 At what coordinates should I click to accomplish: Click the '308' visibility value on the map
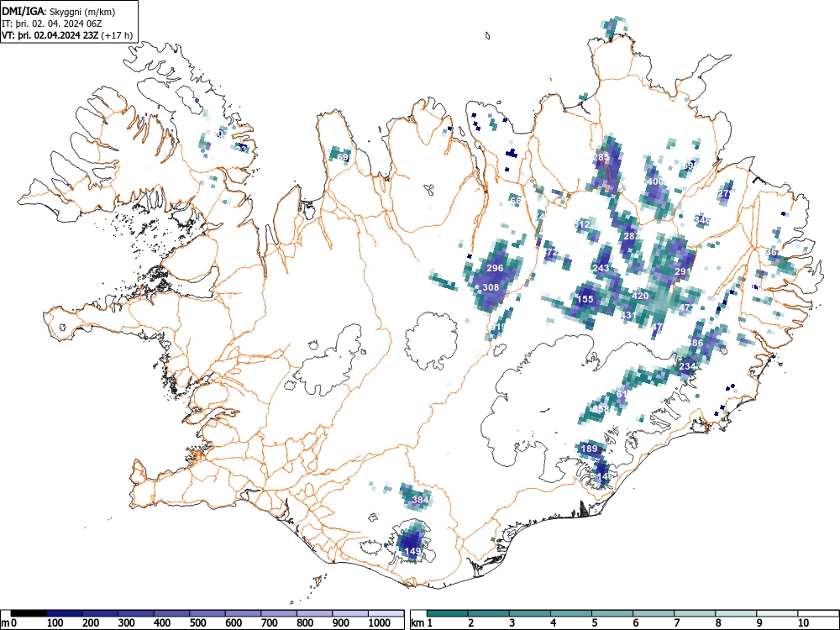[x=491, y=287]
